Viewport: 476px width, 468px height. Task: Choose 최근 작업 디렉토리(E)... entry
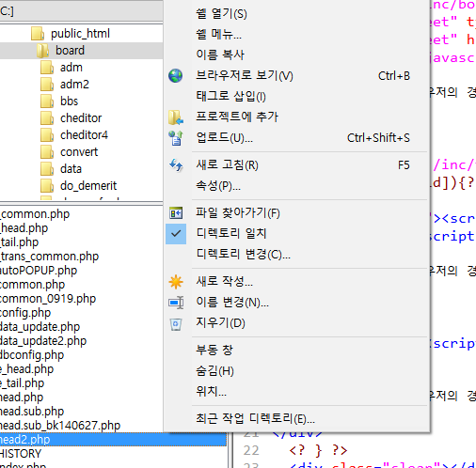255,419
